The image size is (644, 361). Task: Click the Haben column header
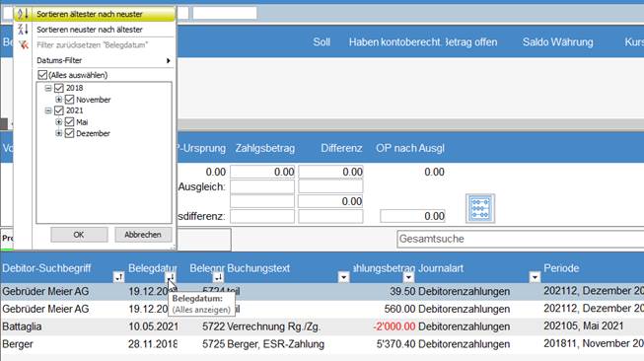click(364, 42)
